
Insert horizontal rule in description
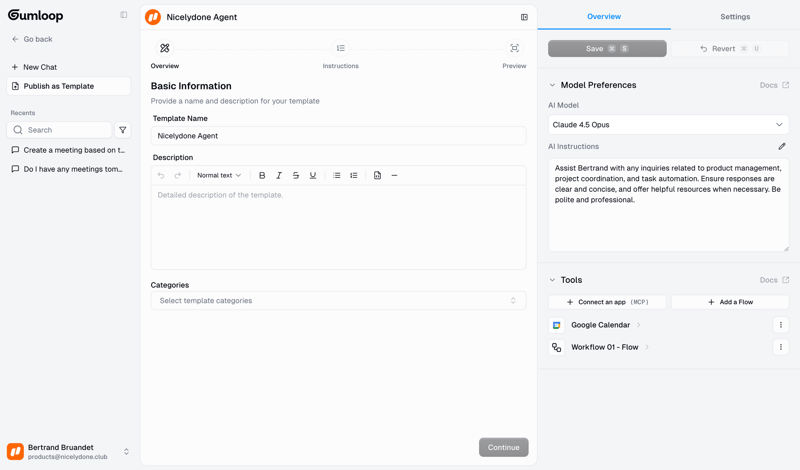click(x=394, y=176)
